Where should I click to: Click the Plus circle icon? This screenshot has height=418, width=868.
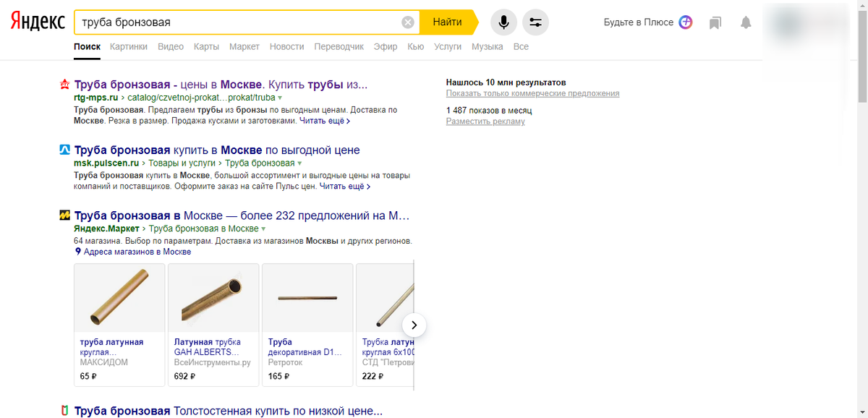coord(686,22)
